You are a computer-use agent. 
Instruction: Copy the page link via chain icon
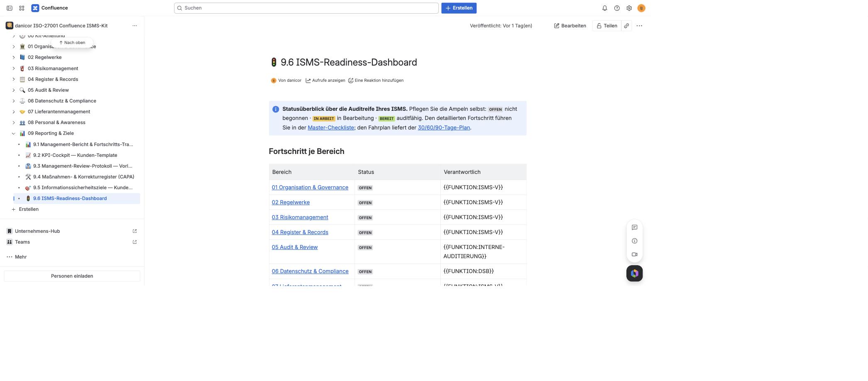(626, 26)
